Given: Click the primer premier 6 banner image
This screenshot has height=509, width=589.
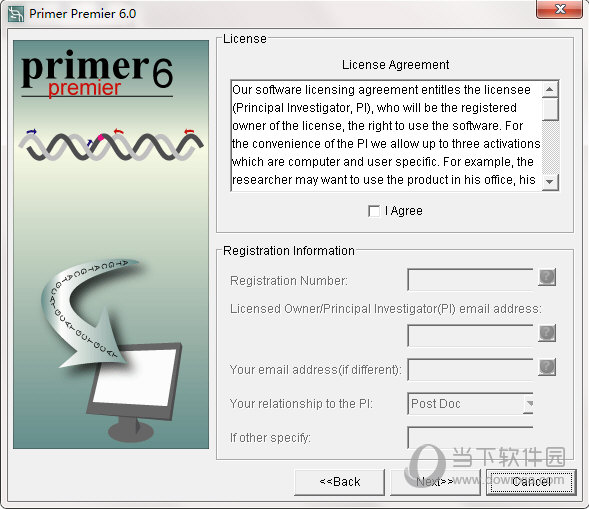Looking at the screenshot, I should 111,245.
